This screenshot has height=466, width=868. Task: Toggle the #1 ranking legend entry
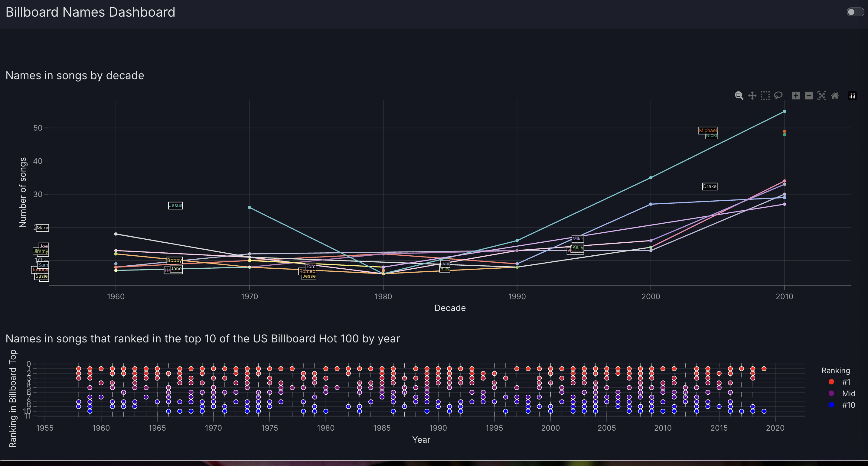pyautogui.click(x=846, y=382)
